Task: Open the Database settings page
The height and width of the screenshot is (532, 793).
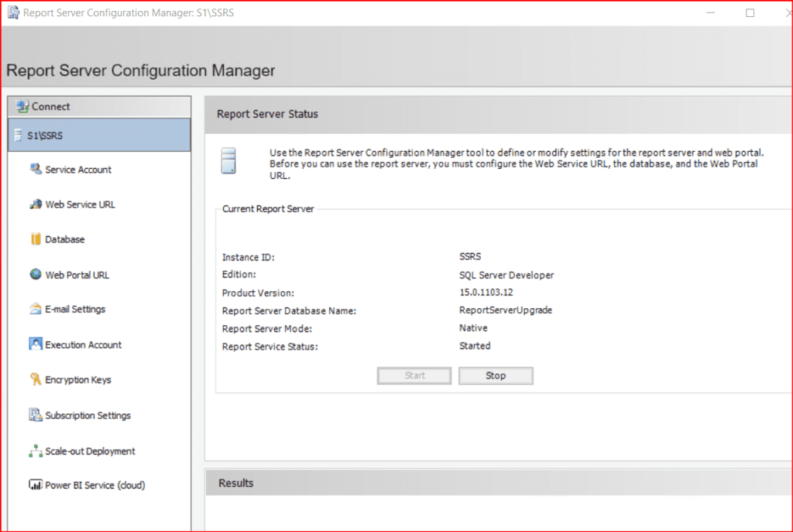Action: tap(65, 240)
